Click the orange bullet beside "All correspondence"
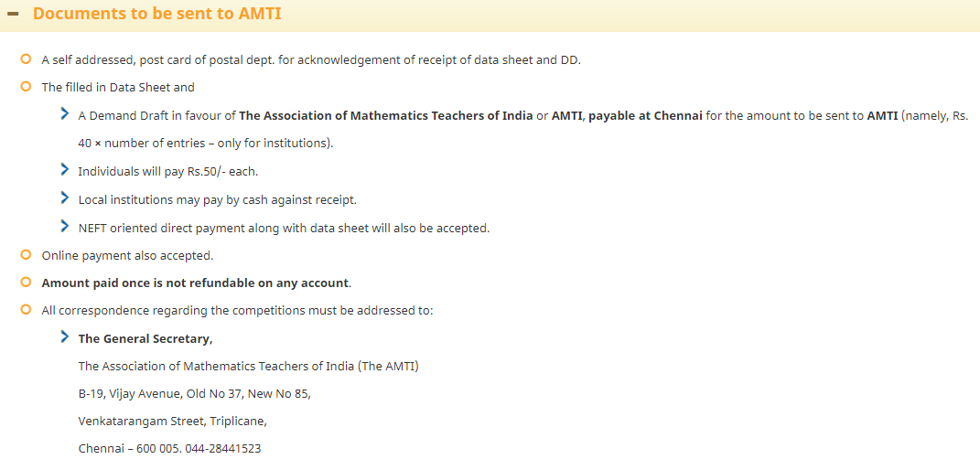Screen dimensions: 980x459 pyautogui.click(x=26, y=310)
